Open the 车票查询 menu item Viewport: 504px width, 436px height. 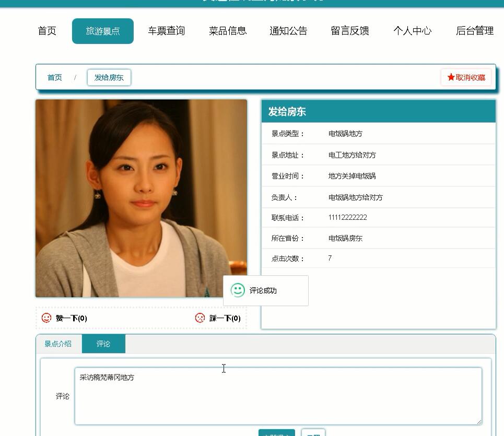pos(166,31)
